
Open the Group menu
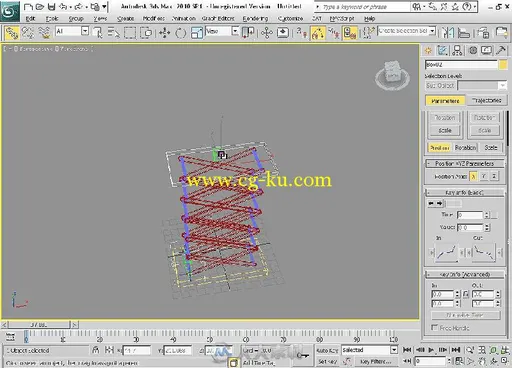(76, 19)
